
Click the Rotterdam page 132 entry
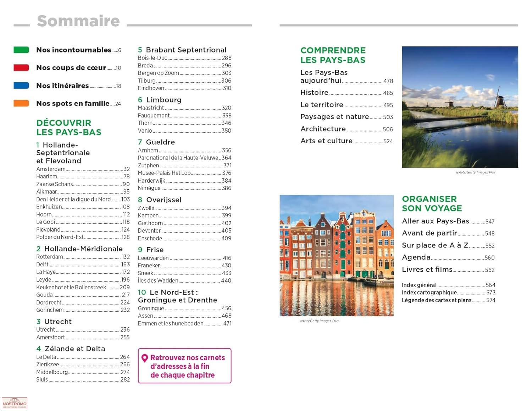pos(83,257)
